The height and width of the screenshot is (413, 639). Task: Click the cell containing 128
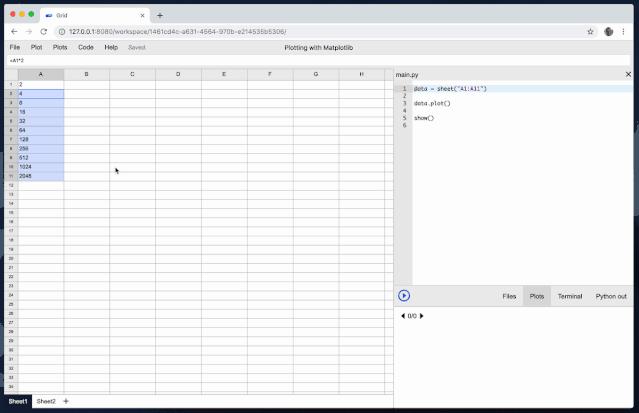pyautogui.click(x=41, y=139)
